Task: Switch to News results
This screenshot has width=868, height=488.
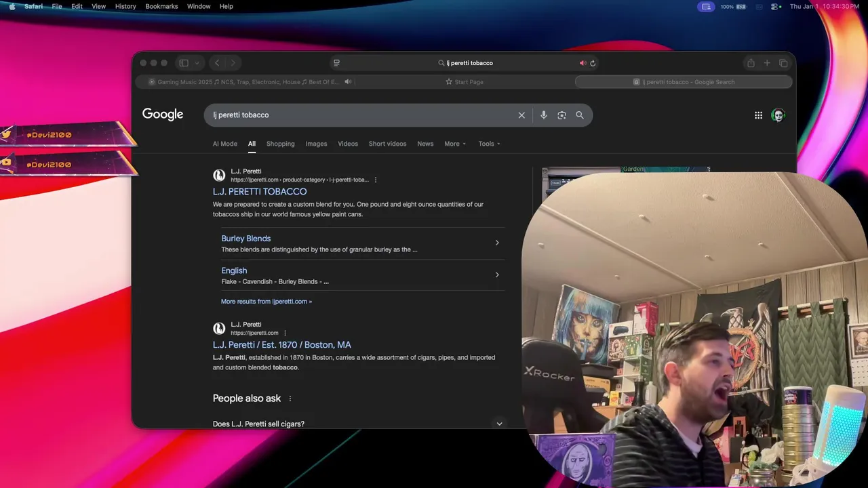Action: pos(425,144)
